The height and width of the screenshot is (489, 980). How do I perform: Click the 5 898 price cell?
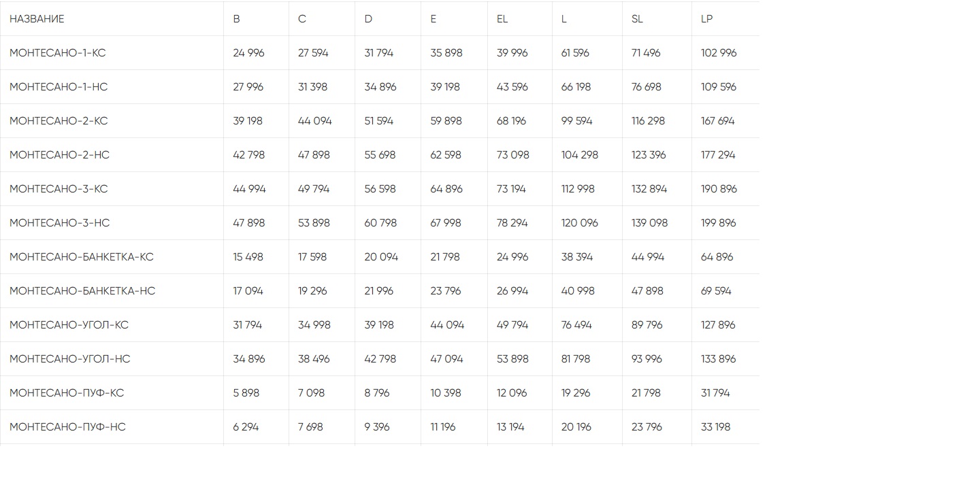[x=246, y=393]
